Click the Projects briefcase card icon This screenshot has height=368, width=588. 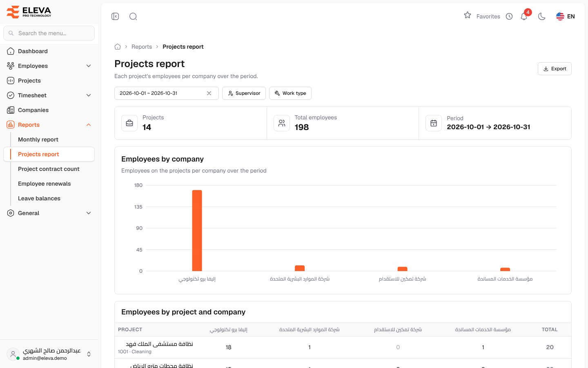(129, 123)
